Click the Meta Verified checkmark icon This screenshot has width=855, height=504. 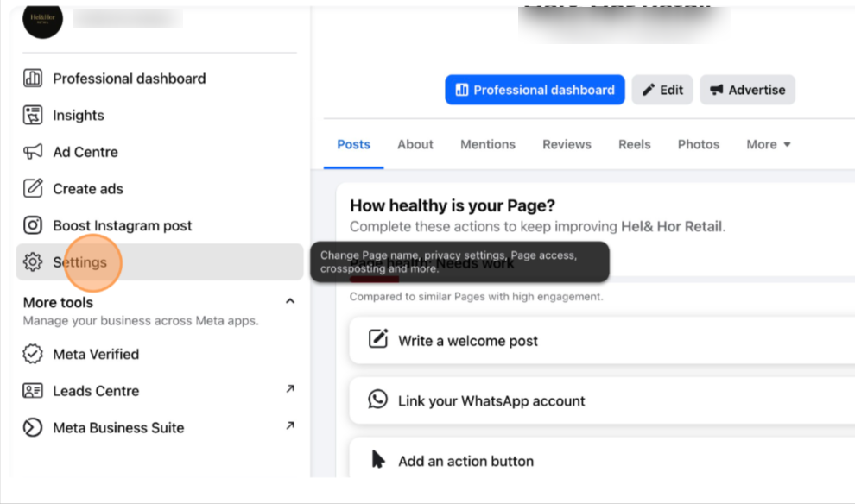coord(32,354)
